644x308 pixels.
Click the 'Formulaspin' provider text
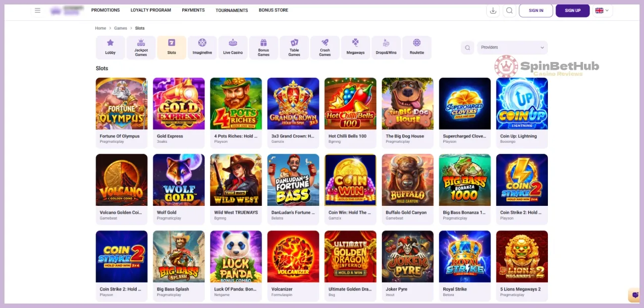(x=282, y=295)
